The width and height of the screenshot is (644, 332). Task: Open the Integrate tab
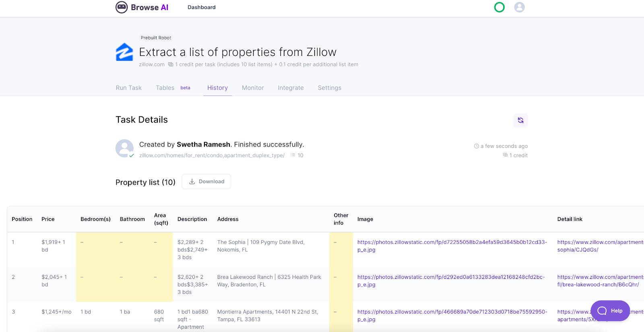pos(291,88)
